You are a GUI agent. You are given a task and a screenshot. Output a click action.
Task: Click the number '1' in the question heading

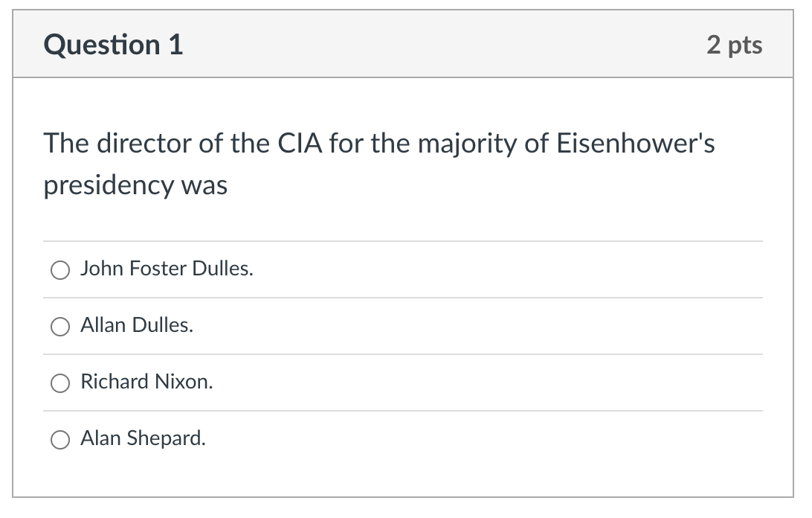(x=176, y=45)
